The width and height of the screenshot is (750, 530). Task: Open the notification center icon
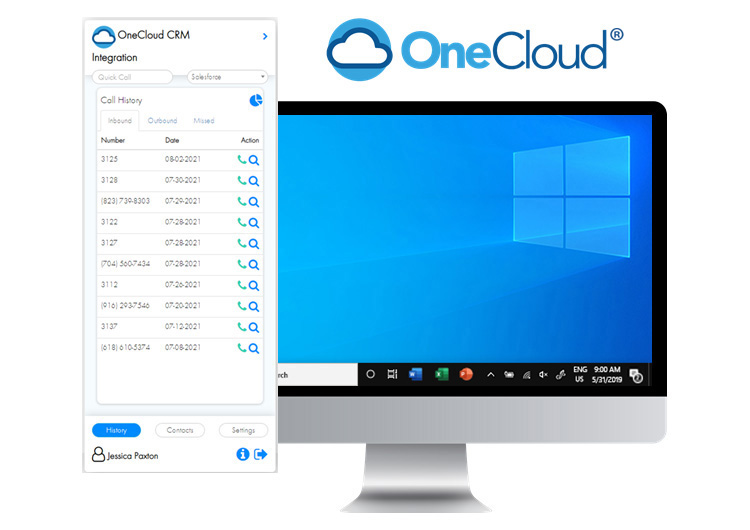[x=636, y=376]
